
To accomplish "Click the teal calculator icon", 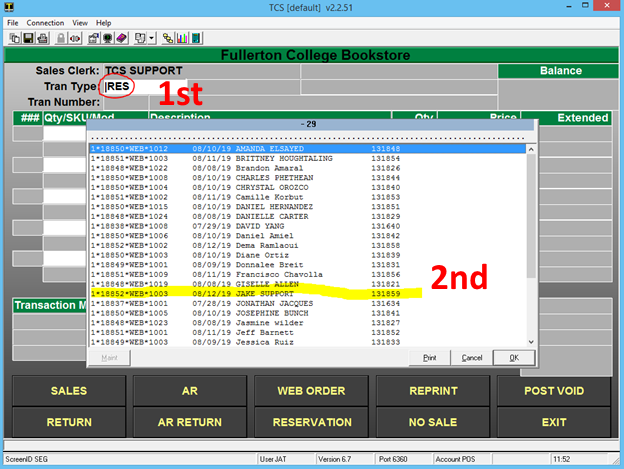I will (195, 38).
